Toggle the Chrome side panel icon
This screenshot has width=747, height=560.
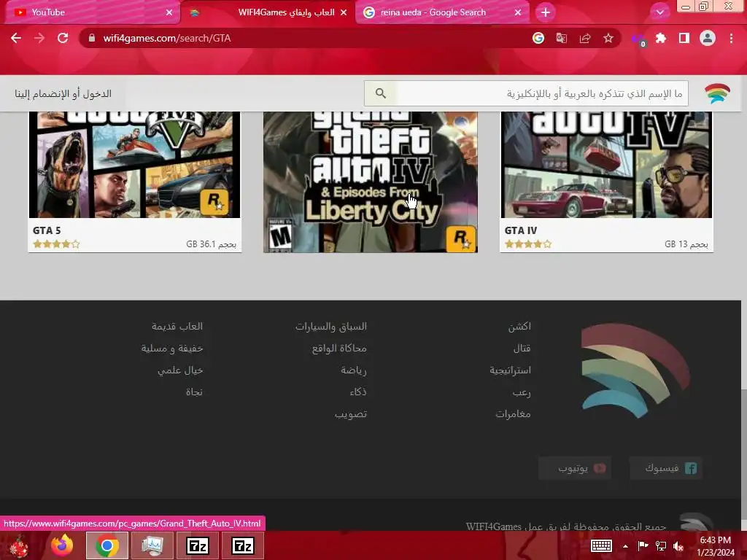684,38
